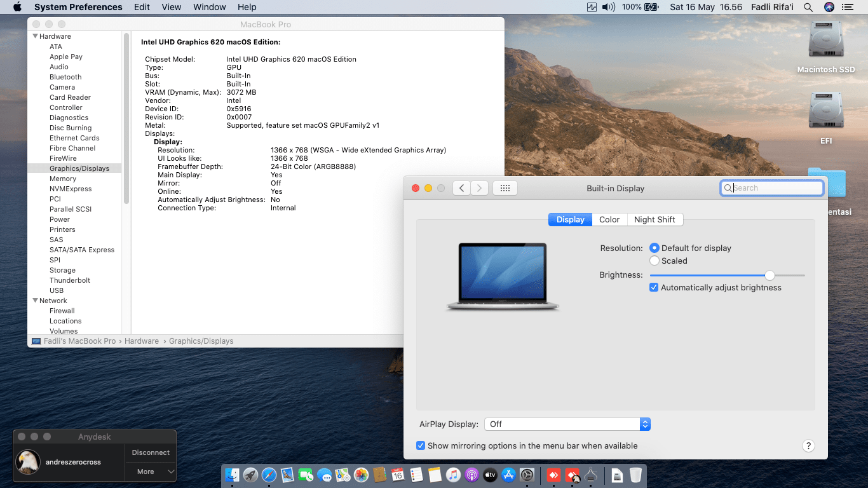Click help question mark button
This screenshot has height=488, width=868.
[808, 445]
